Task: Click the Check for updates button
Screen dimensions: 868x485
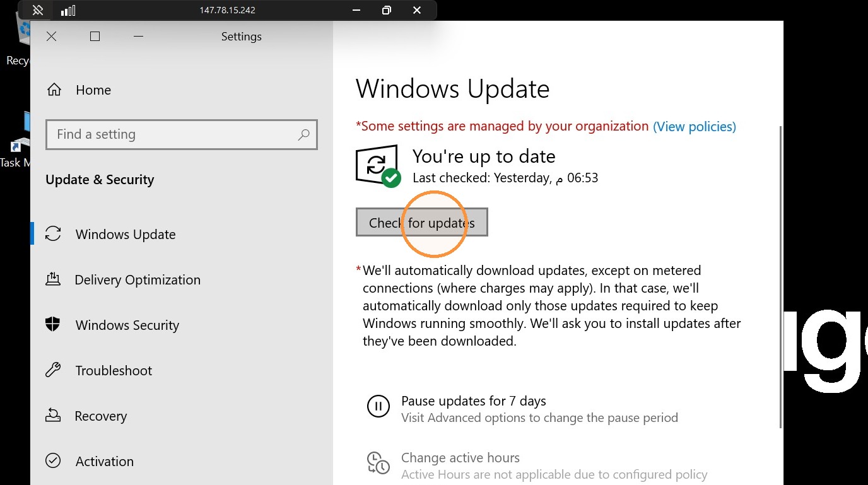Action: coord(421,223)
